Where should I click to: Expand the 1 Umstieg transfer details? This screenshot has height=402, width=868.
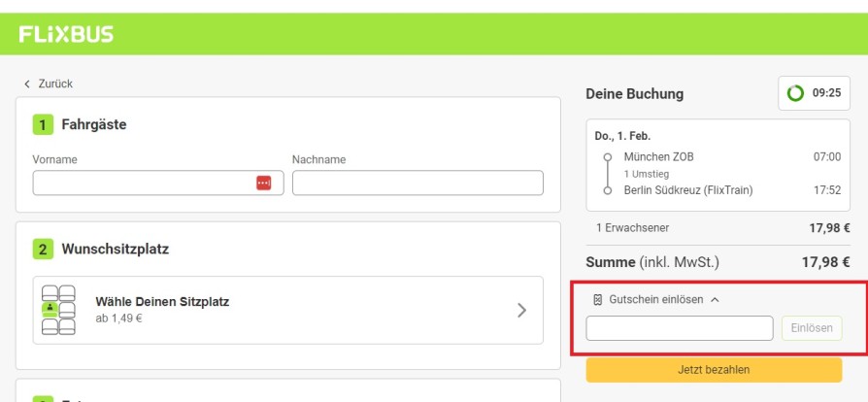point(647,174)
